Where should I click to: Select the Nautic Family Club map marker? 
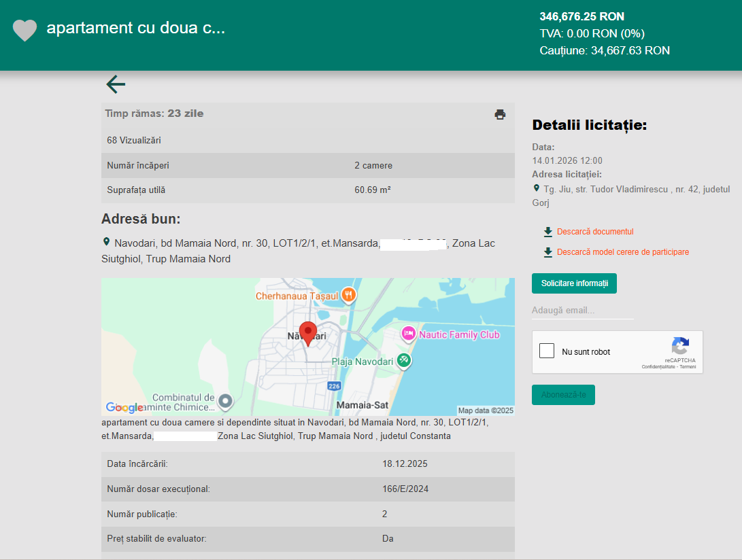tap(408, 334)
